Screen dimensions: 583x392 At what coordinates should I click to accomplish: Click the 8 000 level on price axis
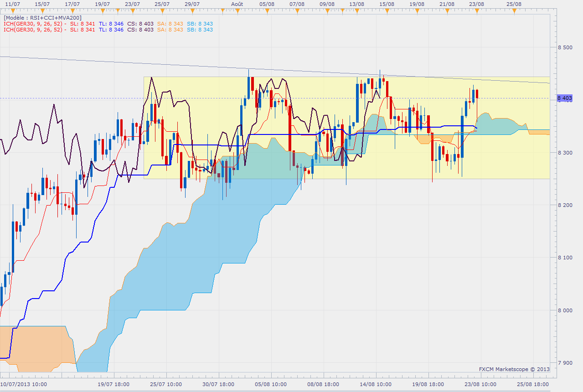click(565, 310)
